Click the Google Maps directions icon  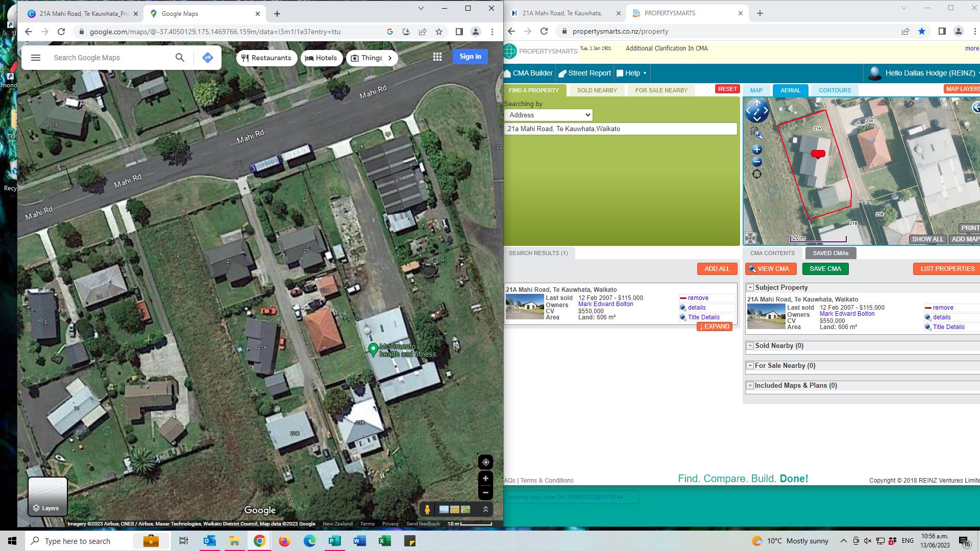[207, 58]
